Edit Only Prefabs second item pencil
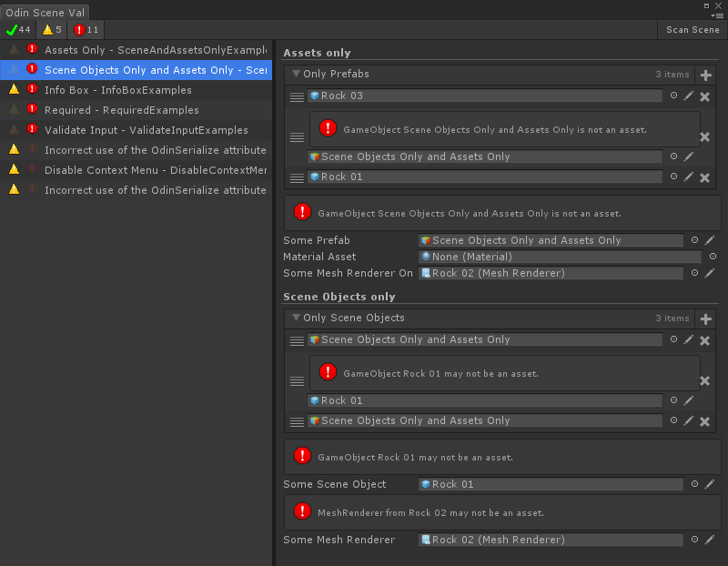 click(x=689, y=157)
